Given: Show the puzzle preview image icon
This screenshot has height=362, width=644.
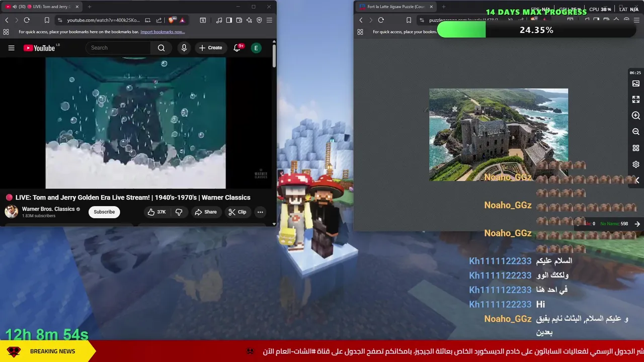Looking at the screenshot, I should pos(636,83).
